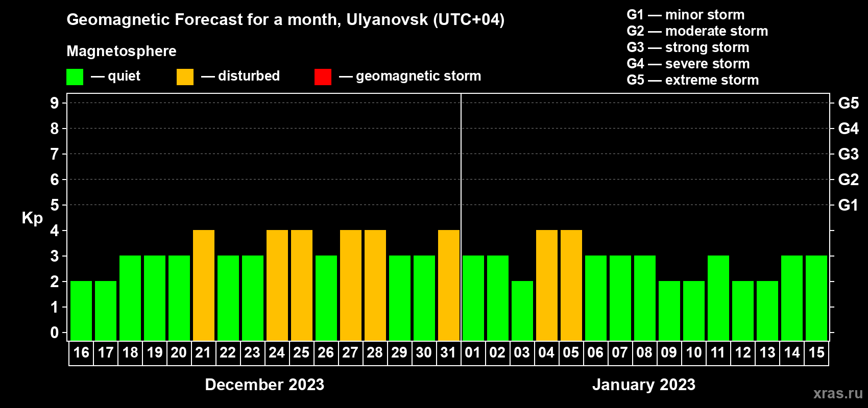Click the date label 22
Screen dimensions: 868x408
coord(228,352)
